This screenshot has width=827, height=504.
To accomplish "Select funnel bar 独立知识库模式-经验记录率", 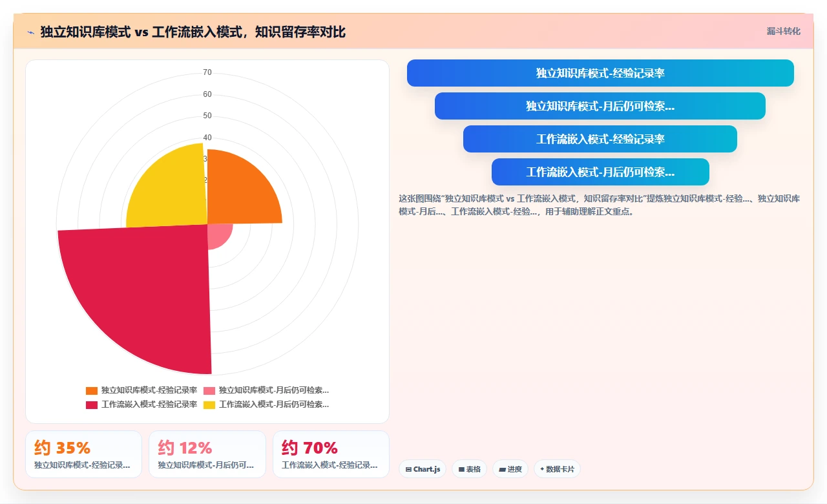I will [x=600, y=73].
